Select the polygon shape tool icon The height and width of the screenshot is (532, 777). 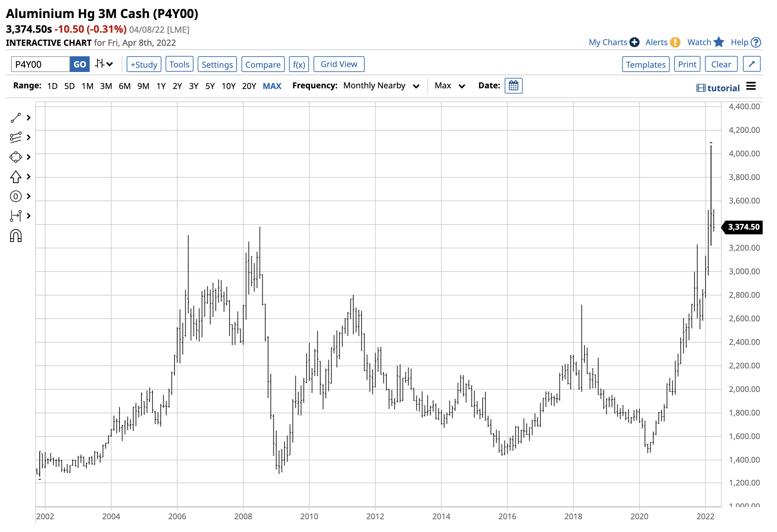pyautogui.click(x=16, y=158)
